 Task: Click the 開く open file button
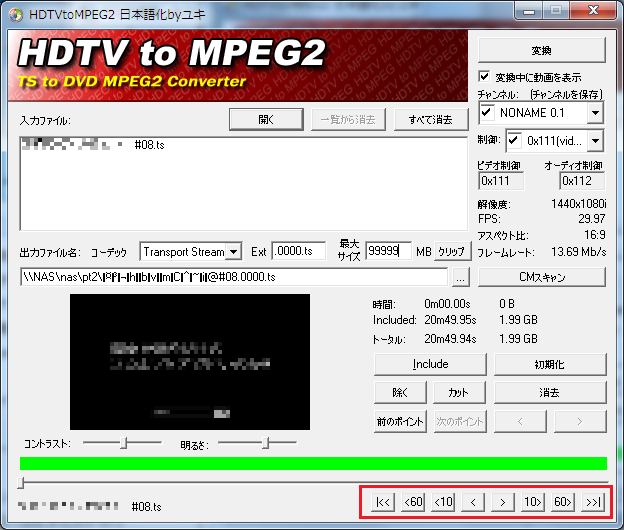point(265,120)
